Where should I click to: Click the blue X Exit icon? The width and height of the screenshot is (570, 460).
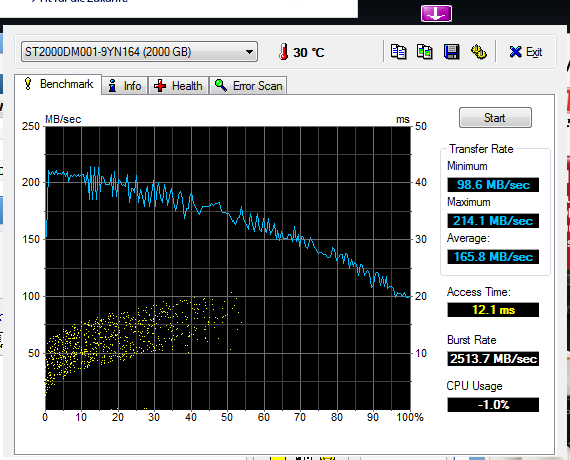pos(515,52)
